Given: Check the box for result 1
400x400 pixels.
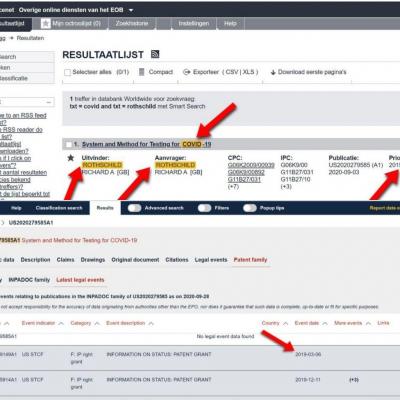Looking at the screenshot, I should pyautogui.click(x=69, y=144).
